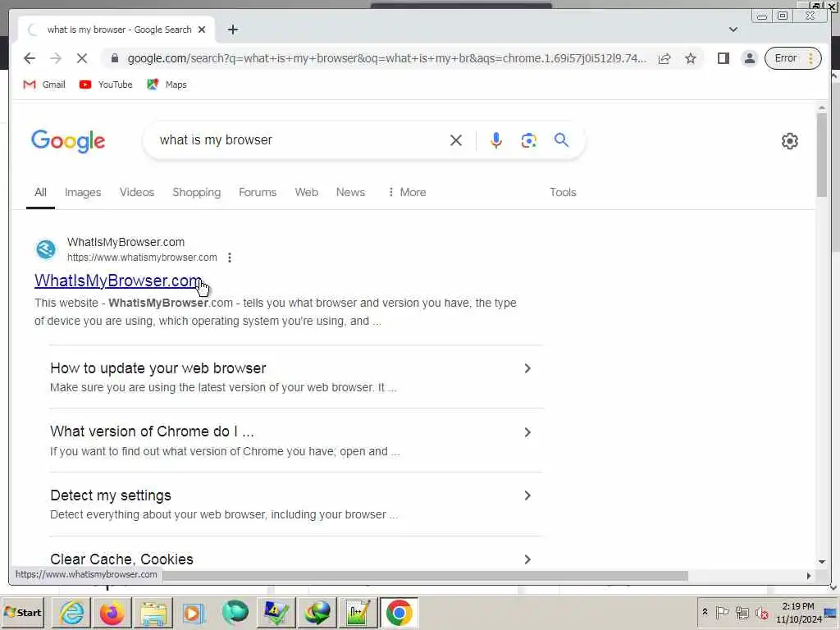Share this page via the share icon
This screenshot has height=630, width=840.
664,58
